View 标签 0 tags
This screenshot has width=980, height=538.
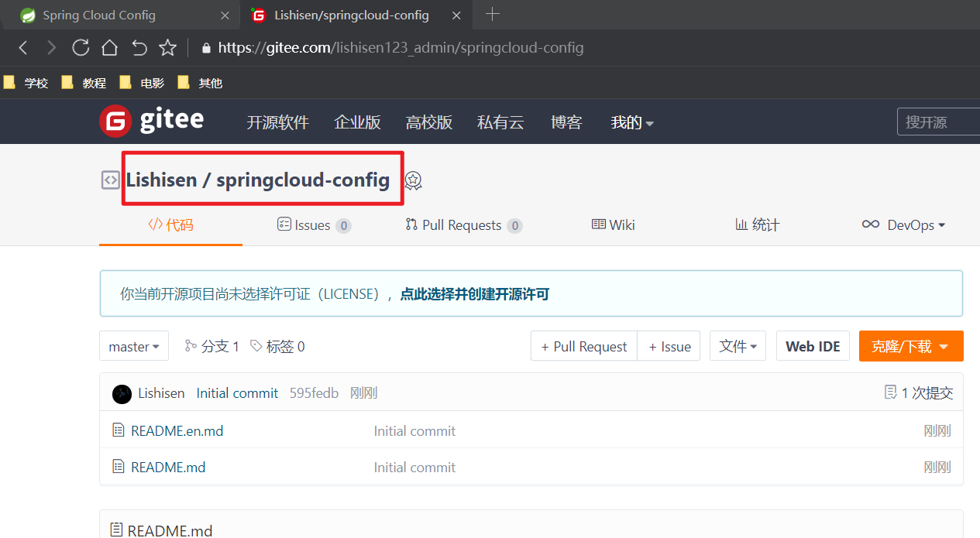pos(277,346)
